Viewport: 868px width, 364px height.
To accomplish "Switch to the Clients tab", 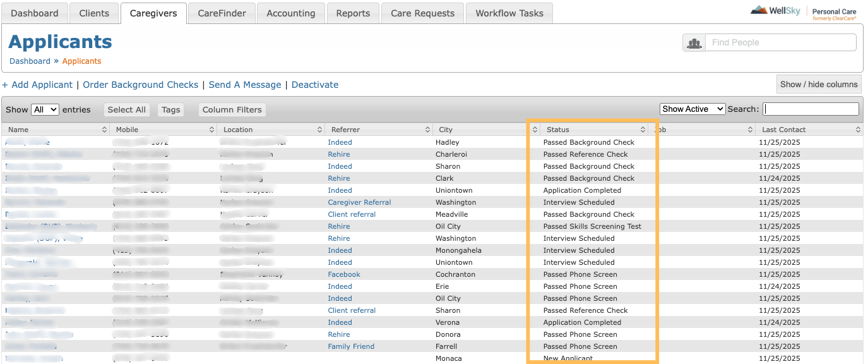I will pyautogui.click(x=93, y=13).
